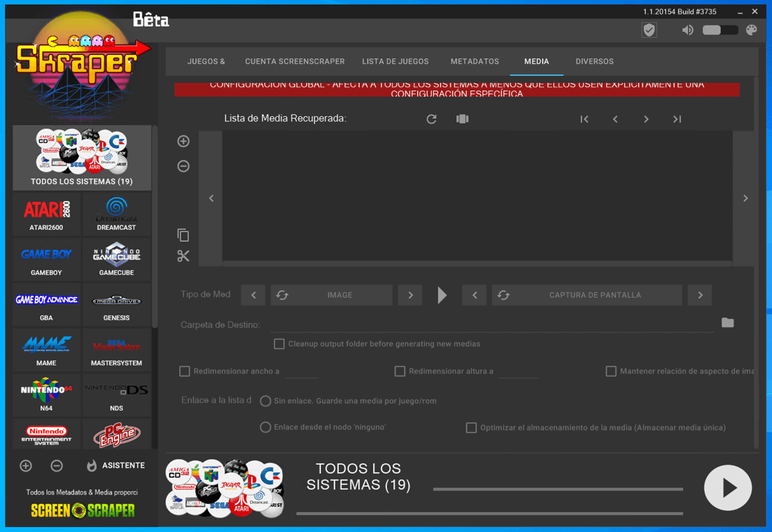Switch to METADATOS tab
This screenshot has width=772, height=532.
[474, 61]
